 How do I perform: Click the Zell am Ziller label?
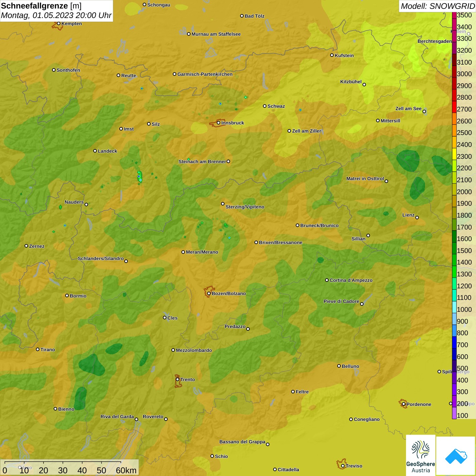(307, 131)
